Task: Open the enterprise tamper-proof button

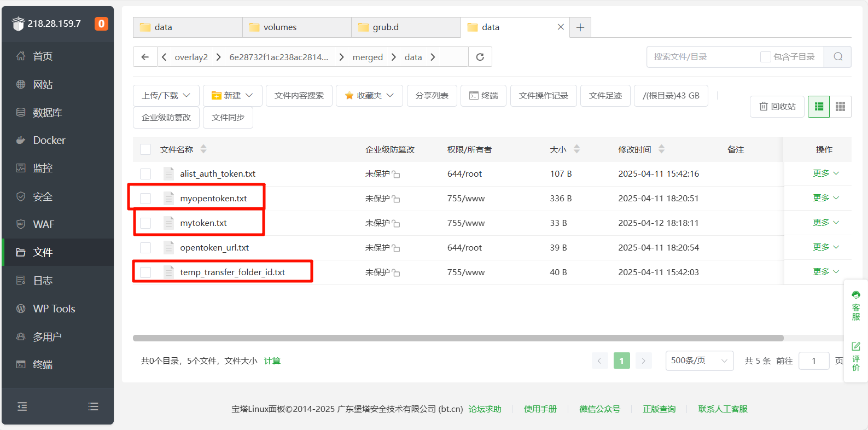Action: [166, 118]
